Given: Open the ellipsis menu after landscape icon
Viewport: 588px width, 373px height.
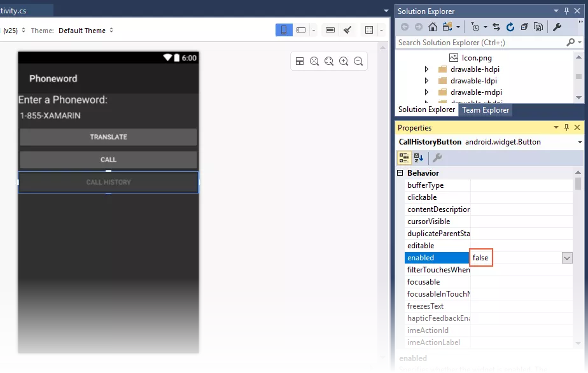Looking at the screenshot, I should click(x=313, y=30).
